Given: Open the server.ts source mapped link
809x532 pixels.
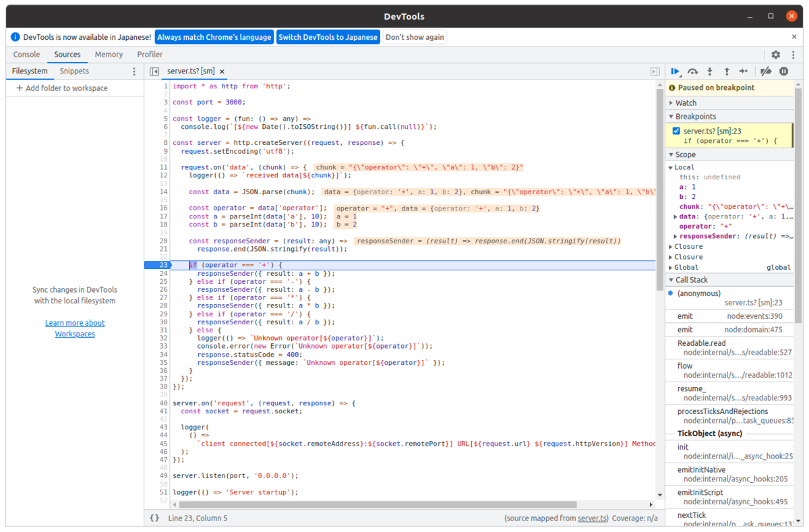Looking at the screenshot, I should pyautogui.click(x=593, y=519).
